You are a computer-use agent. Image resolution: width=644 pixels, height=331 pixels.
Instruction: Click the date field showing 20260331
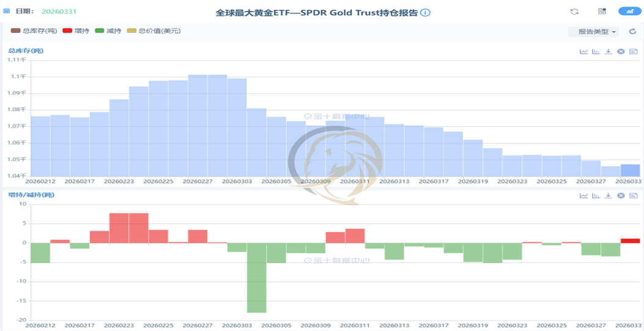point(59,11)
